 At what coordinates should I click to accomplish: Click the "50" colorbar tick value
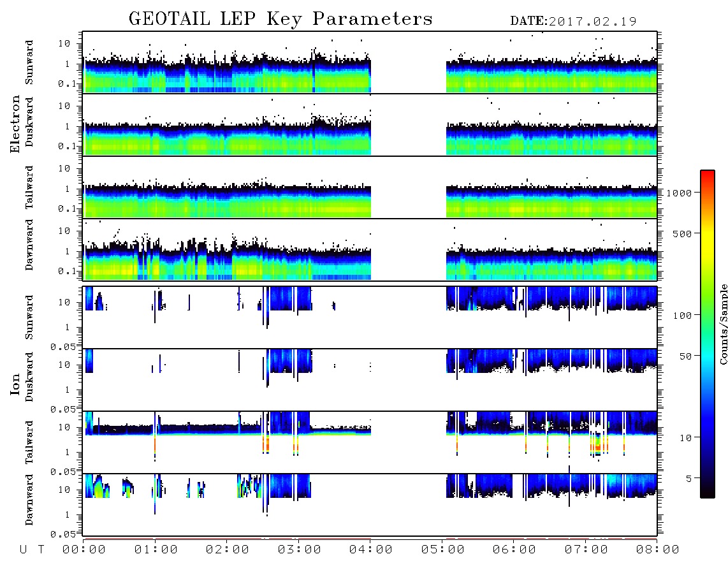click(686, 356)
